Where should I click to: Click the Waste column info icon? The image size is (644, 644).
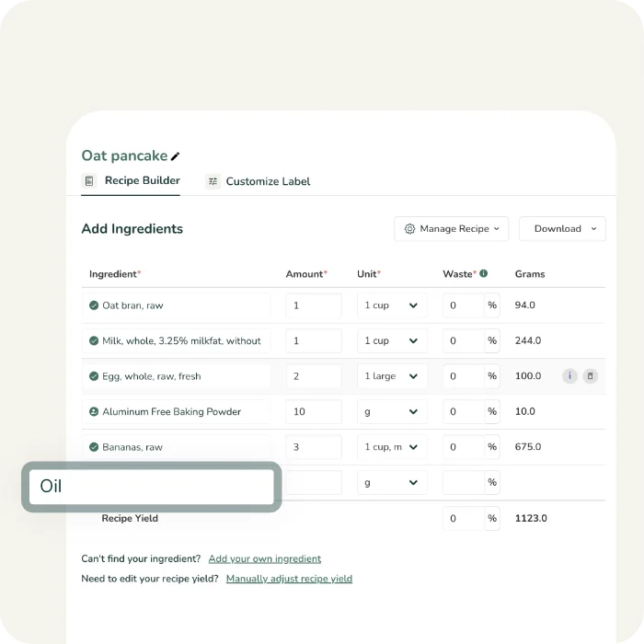484,273
